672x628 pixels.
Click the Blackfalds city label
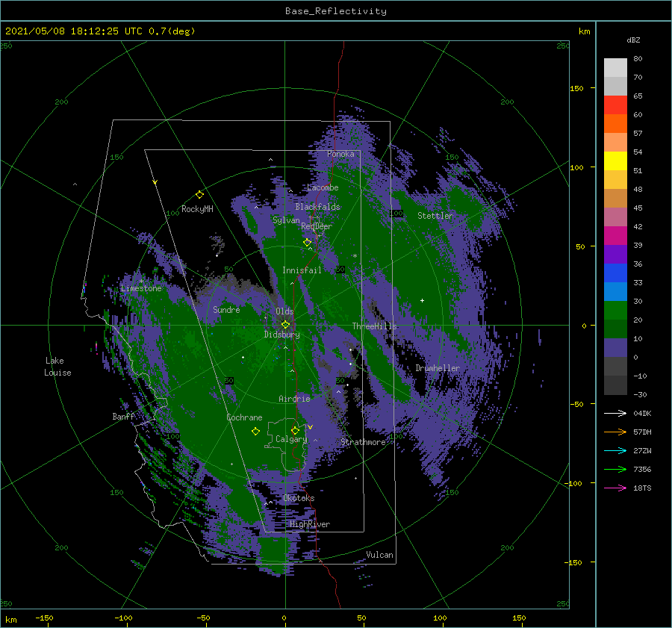(317, 207)
